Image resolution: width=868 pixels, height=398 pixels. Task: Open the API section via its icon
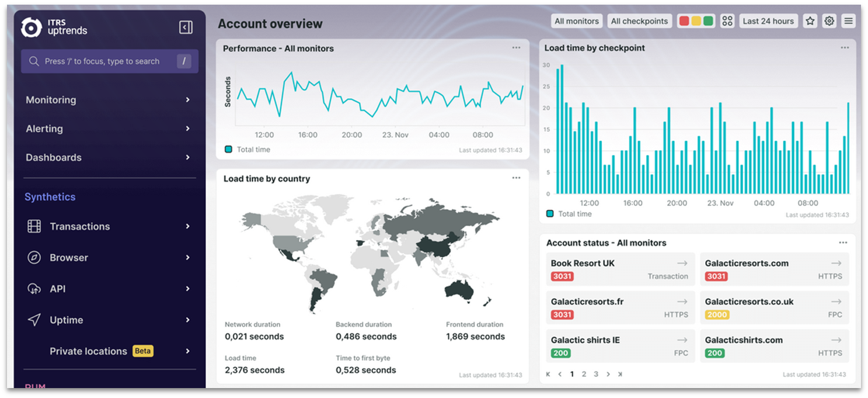tap(34, 288)
